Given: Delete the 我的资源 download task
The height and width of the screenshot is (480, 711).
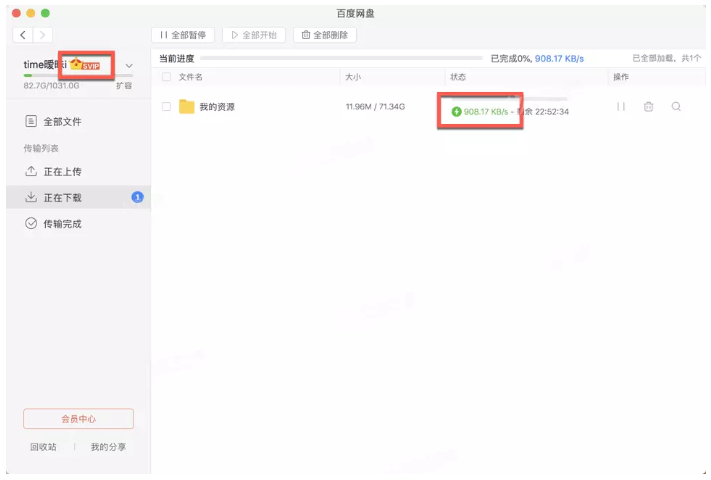Looking at the screenshot, I should click(648, 107).
